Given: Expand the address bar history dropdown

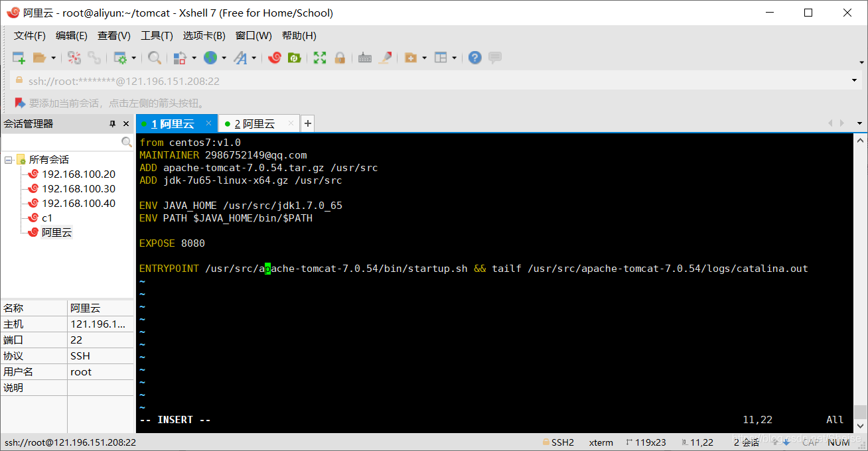Looking at the screenshot, I should point(854,81).
